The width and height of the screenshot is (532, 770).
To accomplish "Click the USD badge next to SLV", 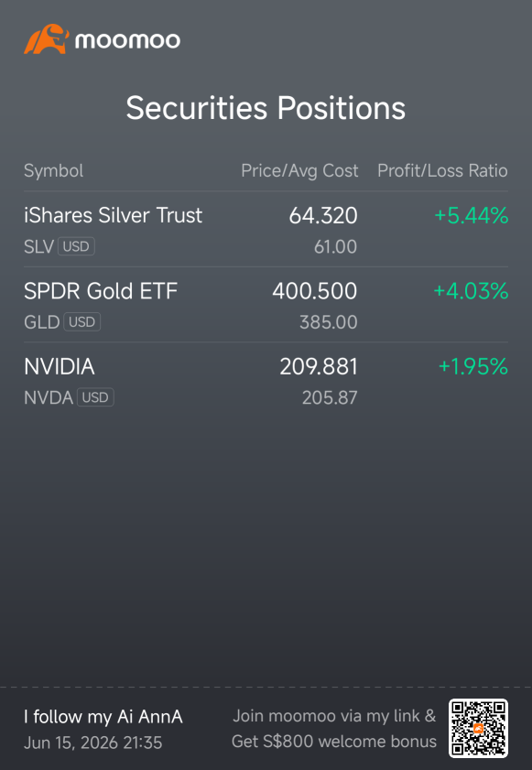I will 76,246.
